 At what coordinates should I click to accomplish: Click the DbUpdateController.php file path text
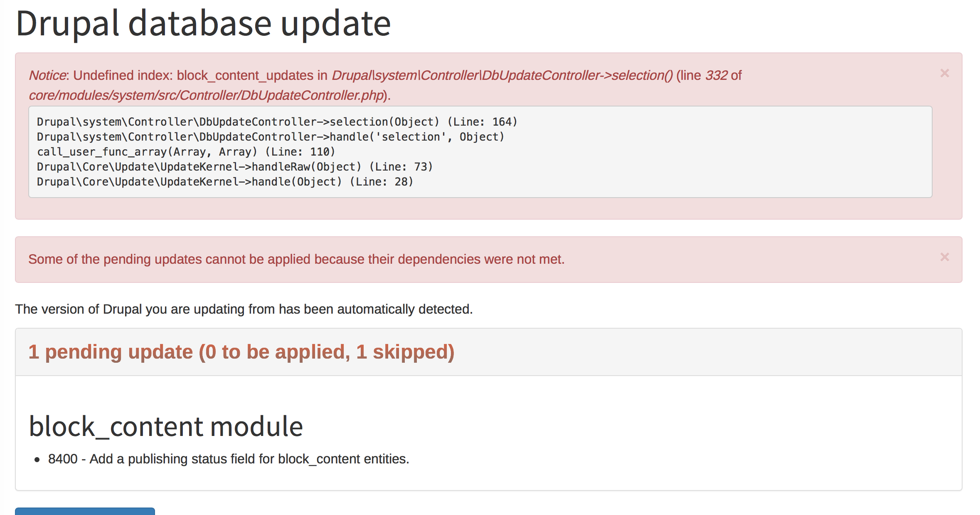coord(206,95)
